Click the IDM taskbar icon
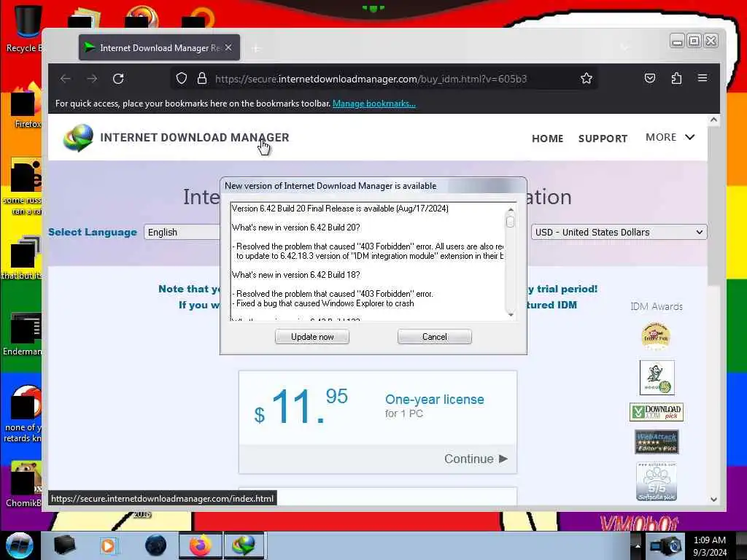 [x=243, y=545]
